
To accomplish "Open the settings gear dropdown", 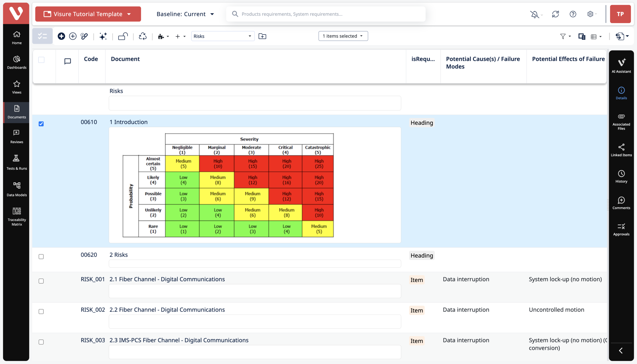I will point(592,14).
